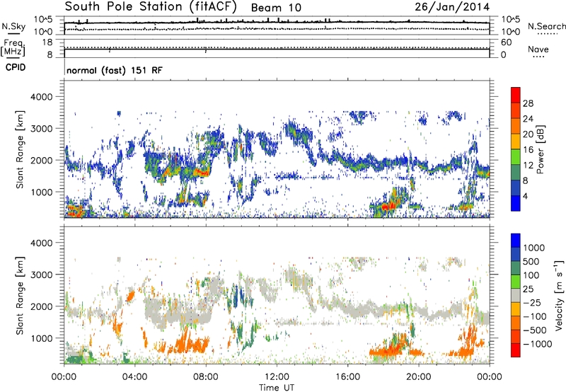Click the '60' Nave axis tick
Image resolution: width=566 pixels, height=392 pixels.
point(506,42)
